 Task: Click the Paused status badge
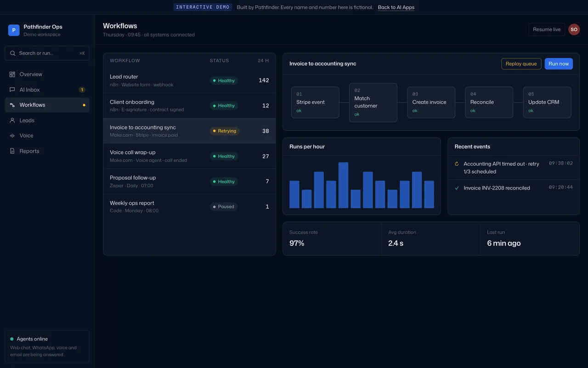click(x=224, y=207)
